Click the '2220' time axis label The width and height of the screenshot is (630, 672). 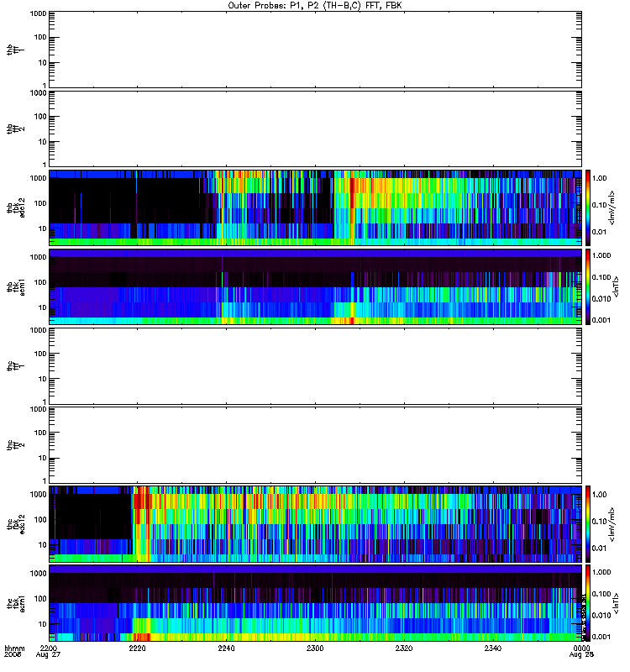pos(137,648)
